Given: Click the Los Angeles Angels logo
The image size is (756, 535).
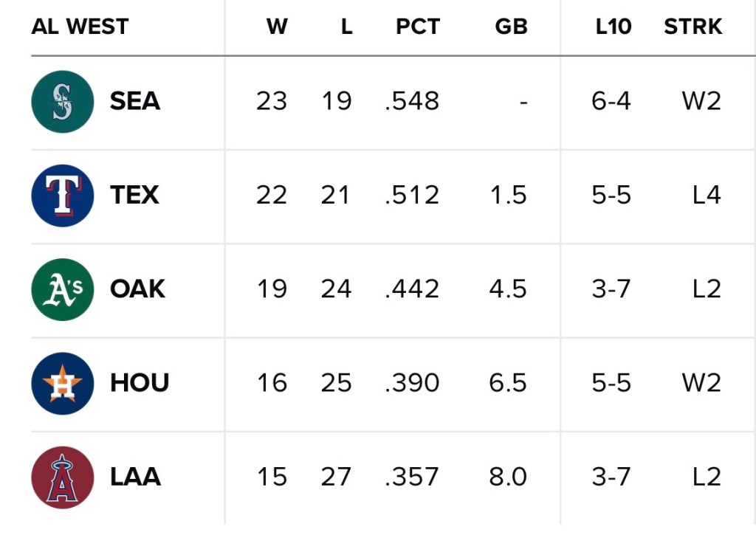Looking at the screenshot, I should tap(63, 477).
